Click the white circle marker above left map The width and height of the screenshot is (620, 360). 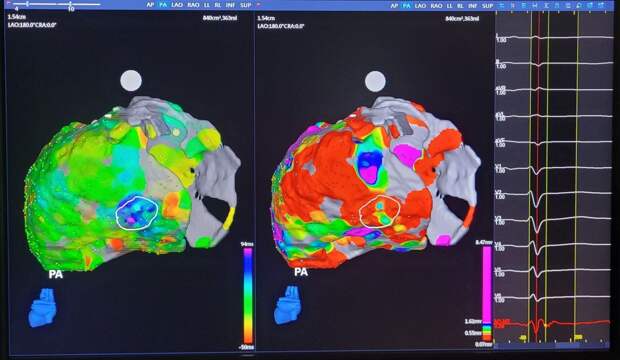pos(131,80)
